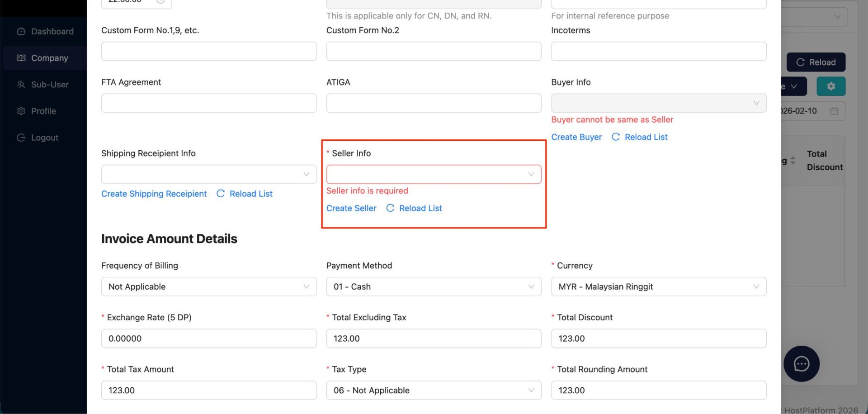Go to Profile in the sidebar
Viewport: 868px width, 414px height.
point(45,111)
